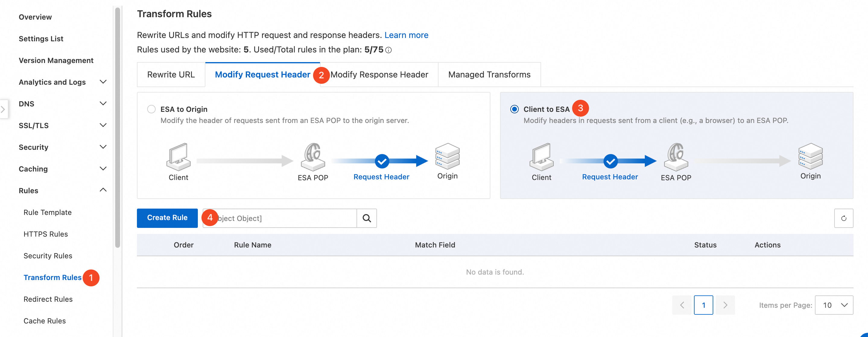Click the Match Field column header
This screenshot has width=868, height=337.
[435, 245]
